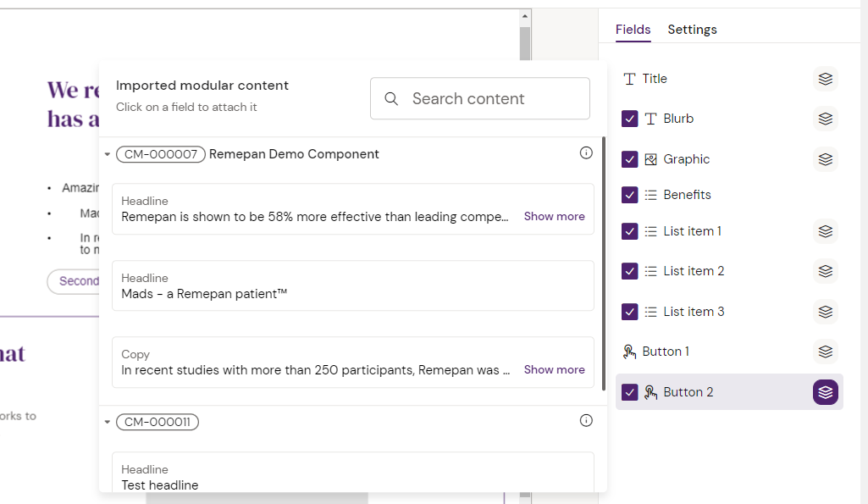Viewport: 868px width, 504px height.
Task: Open modular content icon for List item 1
Action: [826, 231]
